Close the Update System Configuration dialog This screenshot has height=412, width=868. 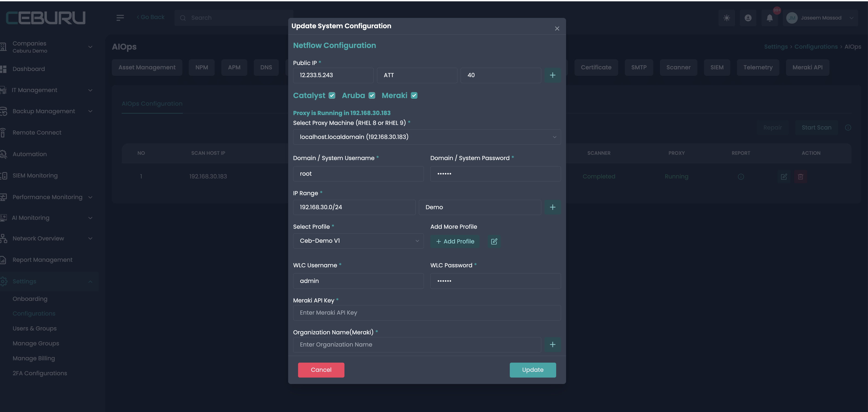[x=557, y=29]
